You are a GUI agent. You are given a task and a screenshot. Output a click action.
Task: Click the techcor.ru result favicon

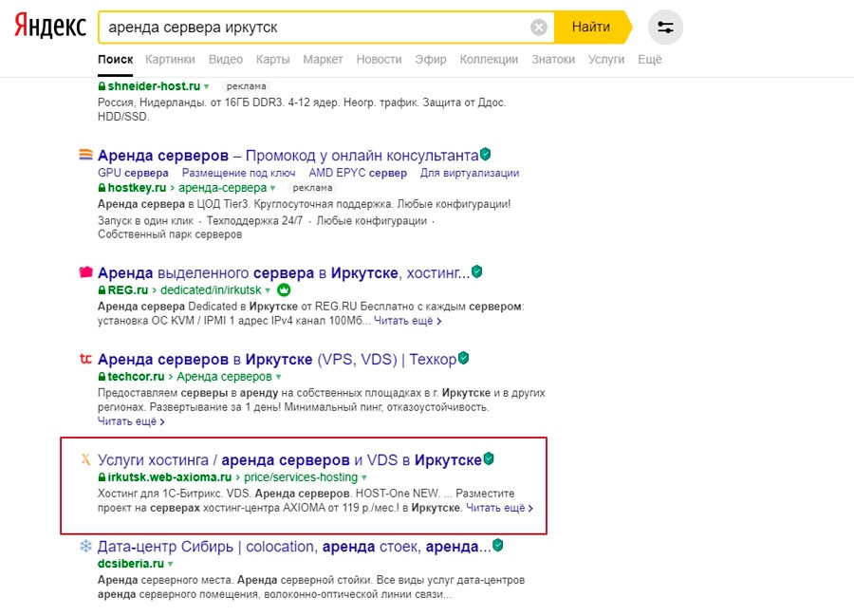pyautogui.click(x=85, y=359)
